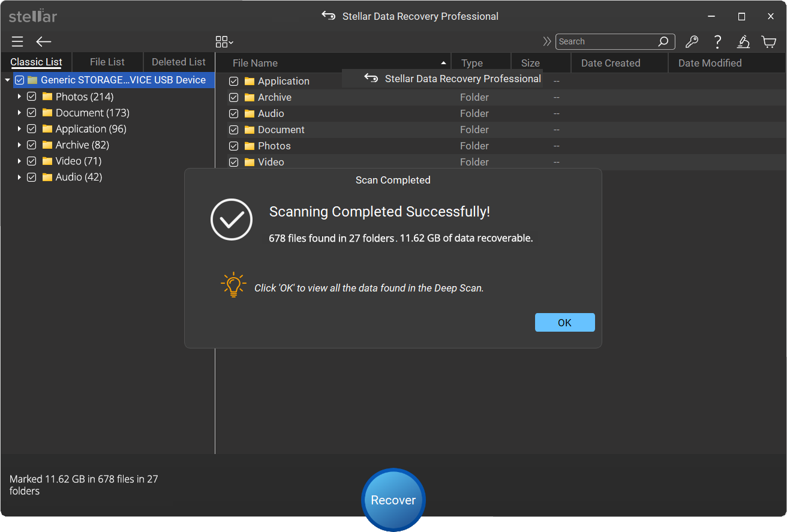
Task: Uncheck the Generic STORAGE USB Device checkbox
Action: pyautogui.click(x=20, y=80)
